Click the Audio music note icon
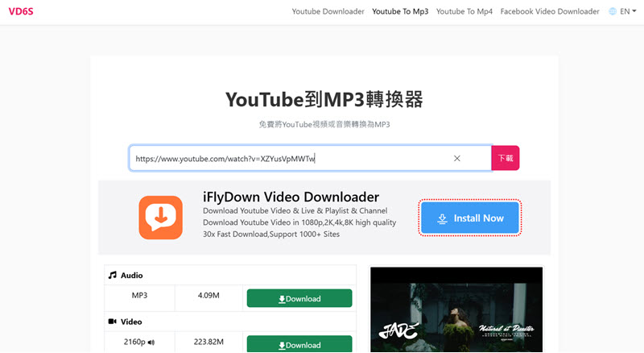Viewport: 644px width, 353px height. [x=112, y=275]
